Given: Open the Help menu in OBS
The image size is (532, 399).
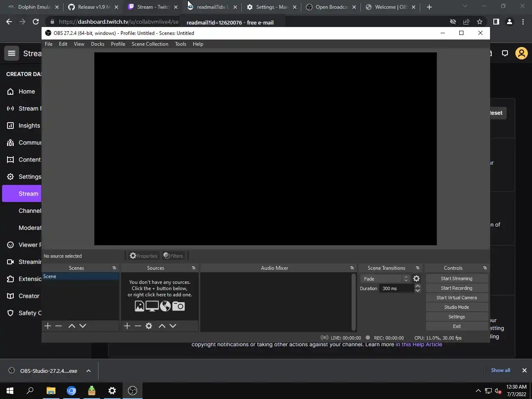Looking at the screenshot, I should (198, 44).
